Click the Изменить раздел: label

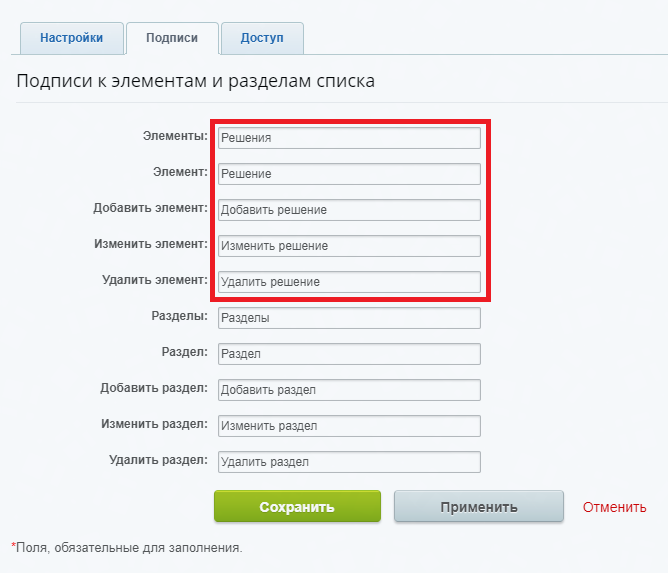click(154, 424)
